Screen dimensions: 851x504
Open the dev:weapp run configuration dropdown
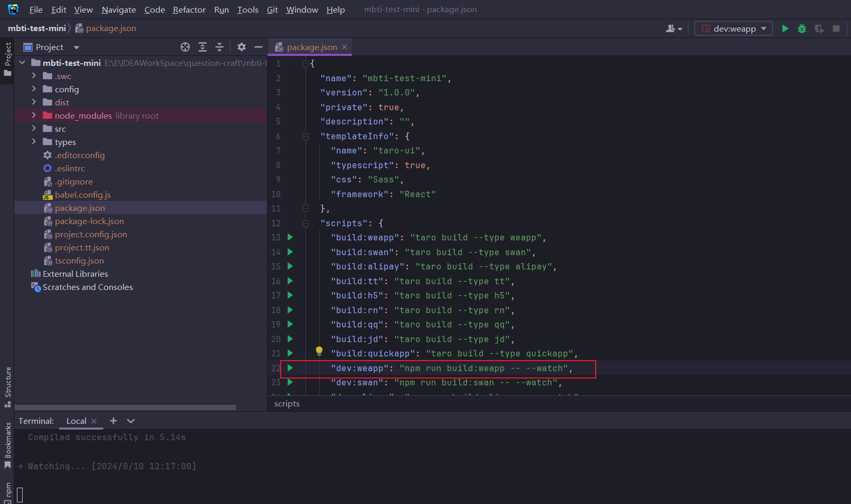[734, 28]
